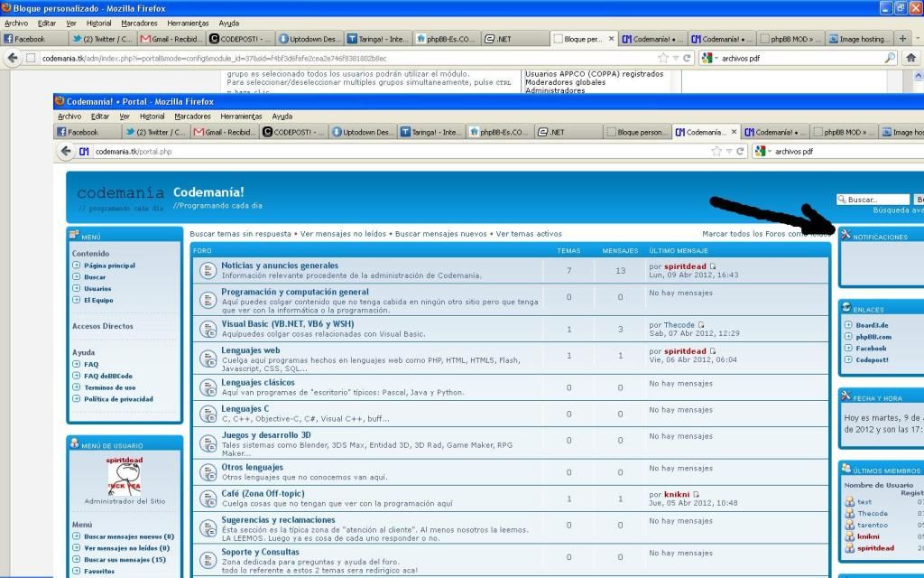Click the forum icon beside Lenguajes web
Image resolution: width=924 pixels, height=578 pixels.
pyautogui.click(x=208, y=358)
